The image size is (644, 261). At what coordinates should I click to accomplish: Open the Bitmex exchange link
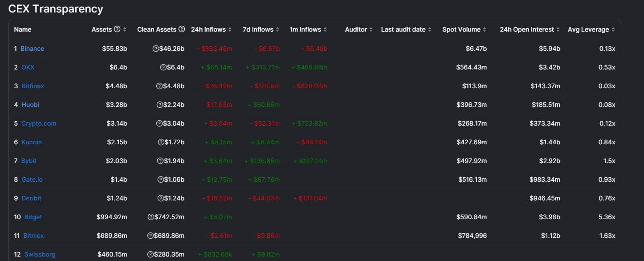(x=33, y=236)
